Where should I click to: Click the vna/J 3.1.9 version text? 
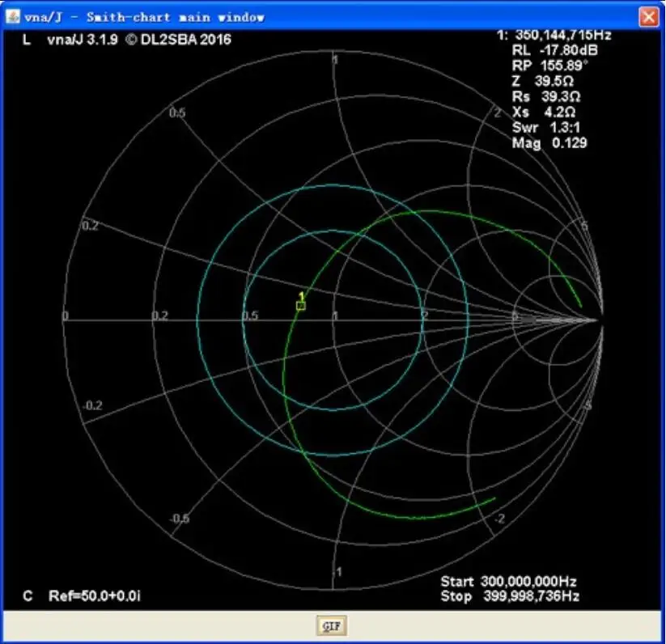pos(83,40)
